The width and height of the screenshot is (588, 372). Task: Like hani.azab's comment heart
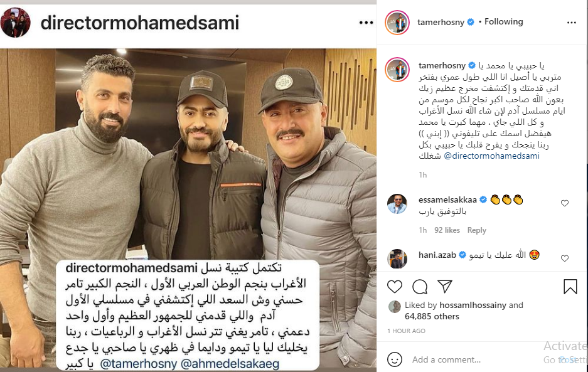pyautogui.click(x=565, y=258)
